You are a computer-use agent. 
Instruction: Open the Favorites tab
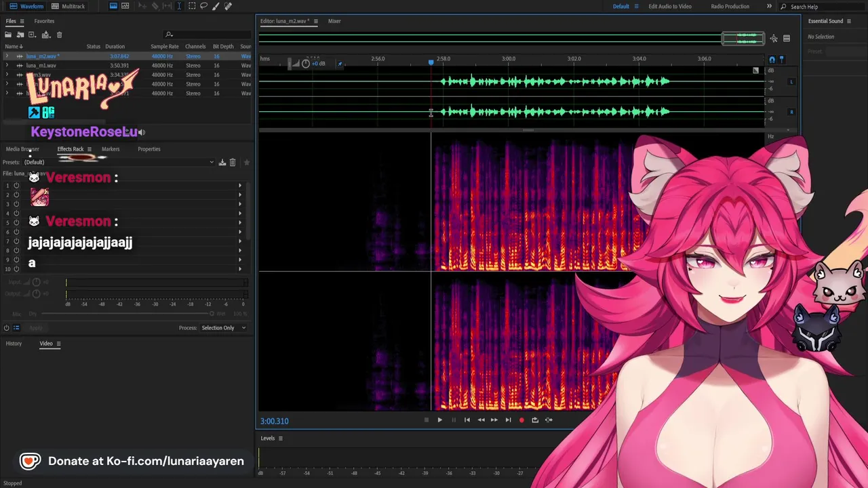click(x=44, y=21)
